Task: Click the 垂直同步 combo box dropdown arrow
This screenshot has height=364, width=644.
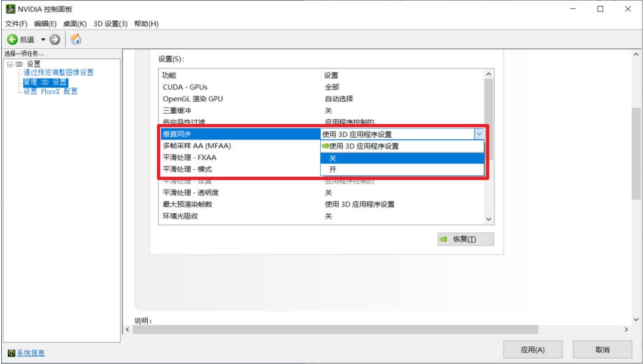Action: coord(479,134)
